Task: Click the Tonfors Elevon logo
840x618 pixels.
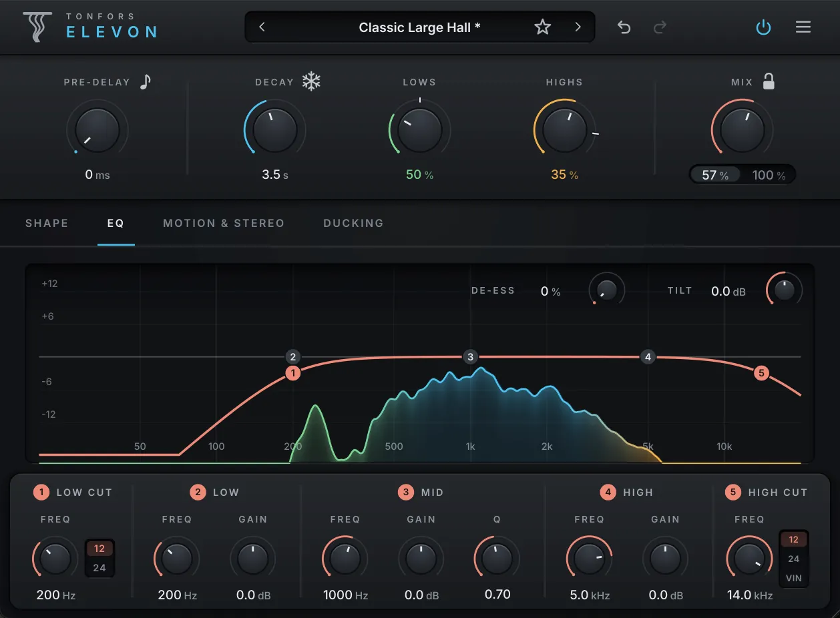Action: (x=90, y=26)
